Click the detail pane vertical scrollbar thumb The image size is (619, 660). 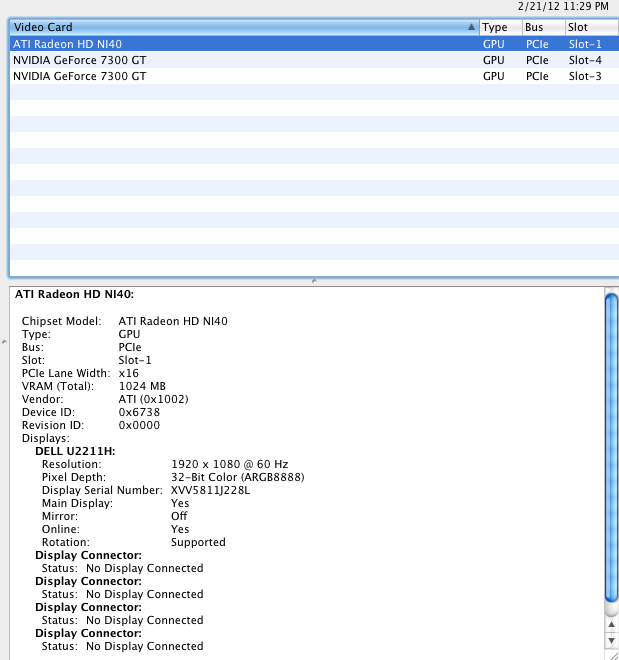coord(611,449)
